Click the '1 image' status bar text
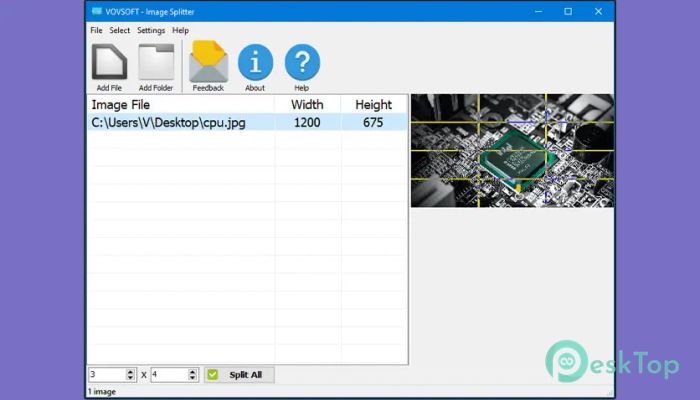 pos(102,392)
